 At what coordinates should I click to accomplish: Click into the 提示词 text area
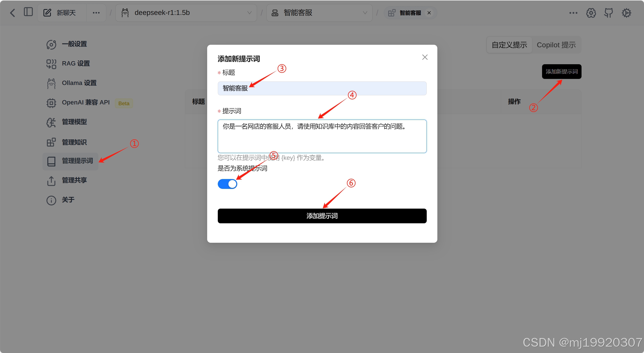(x=322, y=137)
